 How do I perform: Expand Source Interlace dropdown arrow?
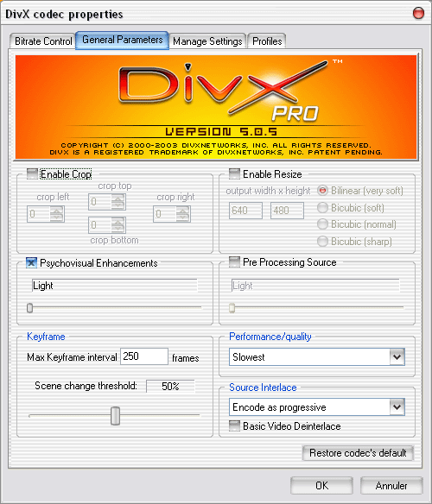point(397,407)
